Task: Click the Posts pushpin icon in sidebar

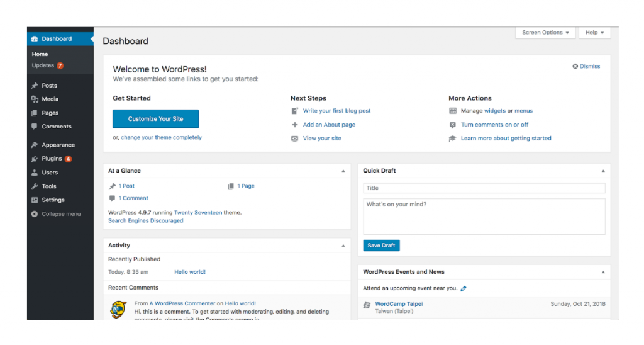Action: pos(35,86)
